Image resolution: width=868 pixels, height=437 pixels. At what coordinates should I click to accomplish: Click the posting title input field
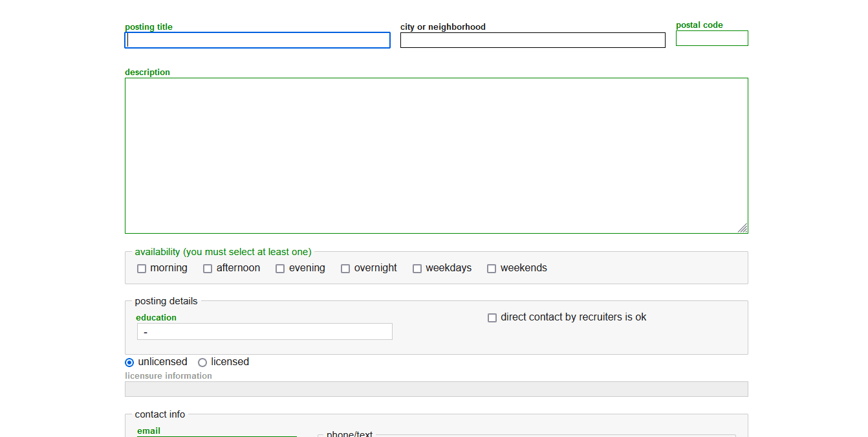[x=257, y=40]
